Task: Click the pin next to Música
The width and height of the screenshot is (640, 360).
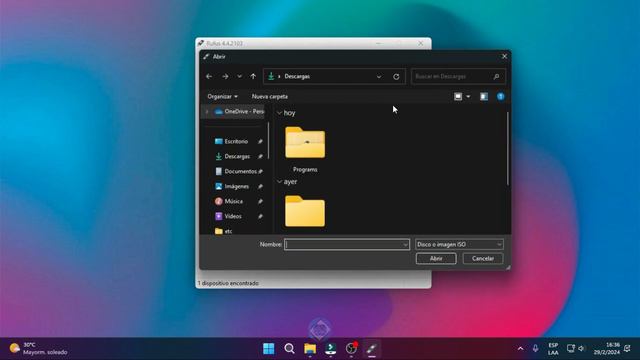Action: tap(260, 202)
